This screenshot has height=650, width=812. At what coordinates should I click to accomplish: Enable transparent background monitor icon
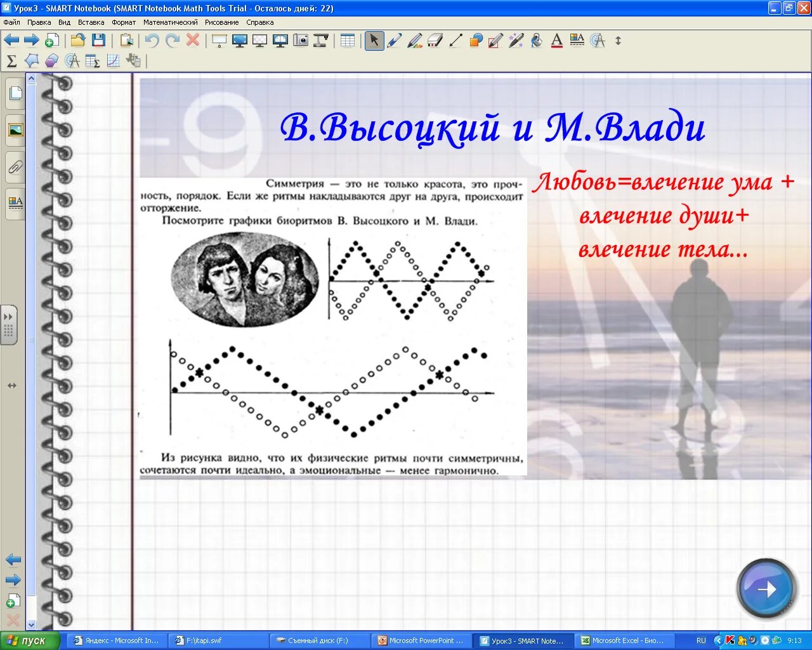click(x=259, y=41)
